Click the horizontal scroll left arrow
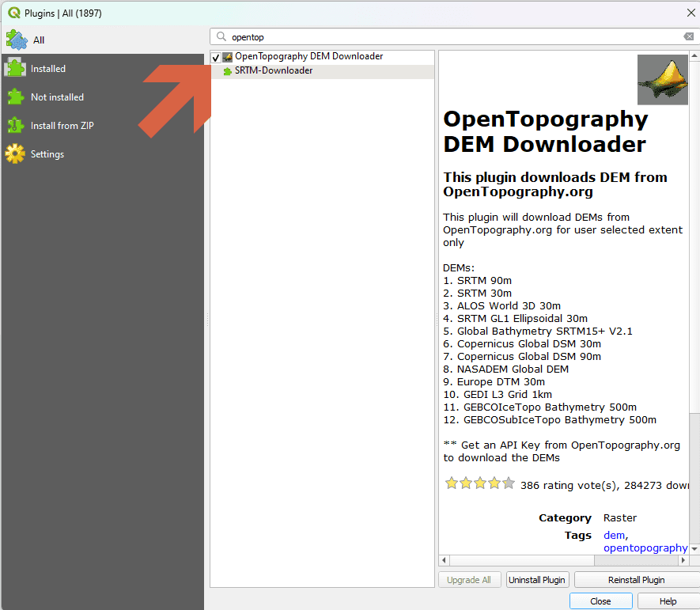700x610 pixels. coord(444,560)
